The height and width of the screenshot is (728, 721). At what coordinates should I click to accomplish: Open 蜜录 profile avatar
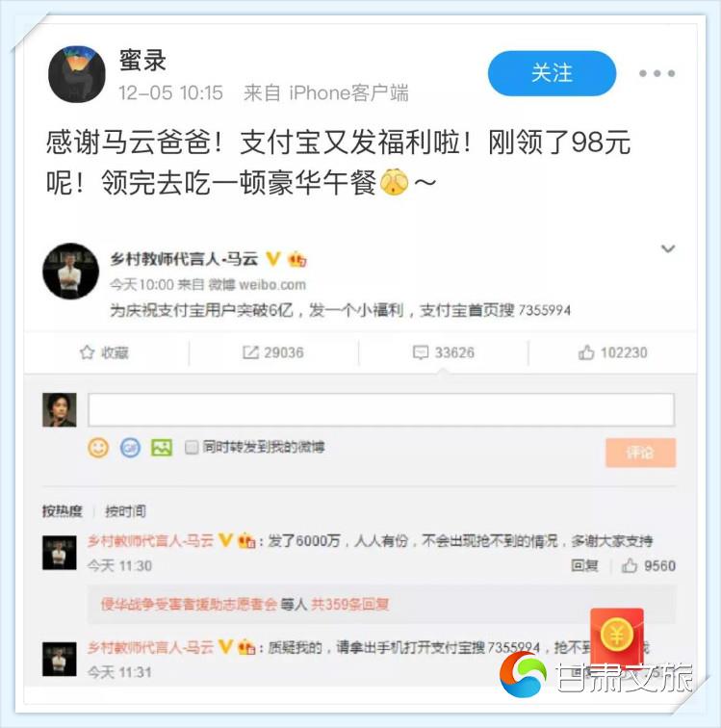pos(77,74)
